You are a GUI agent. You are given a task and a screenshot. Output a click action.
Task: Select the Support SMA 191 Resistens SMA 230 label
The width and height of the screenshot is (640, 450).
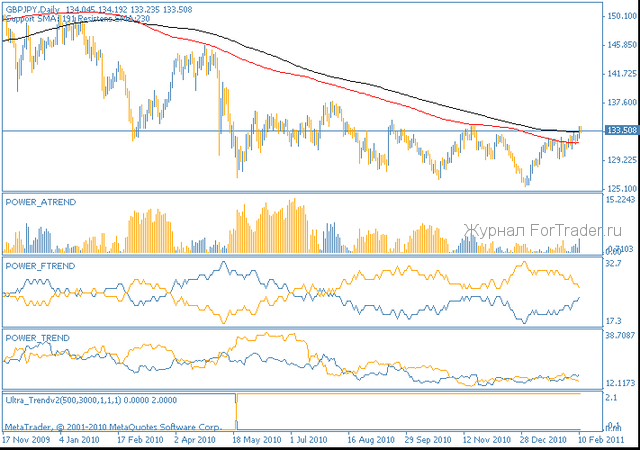(x=78, y=18)
